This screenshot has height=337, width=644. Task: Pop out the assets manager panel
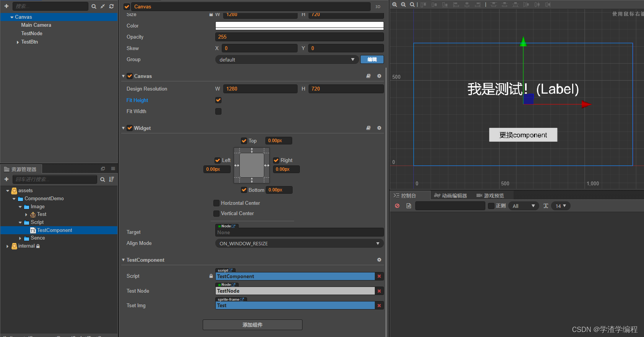[103, 168]
